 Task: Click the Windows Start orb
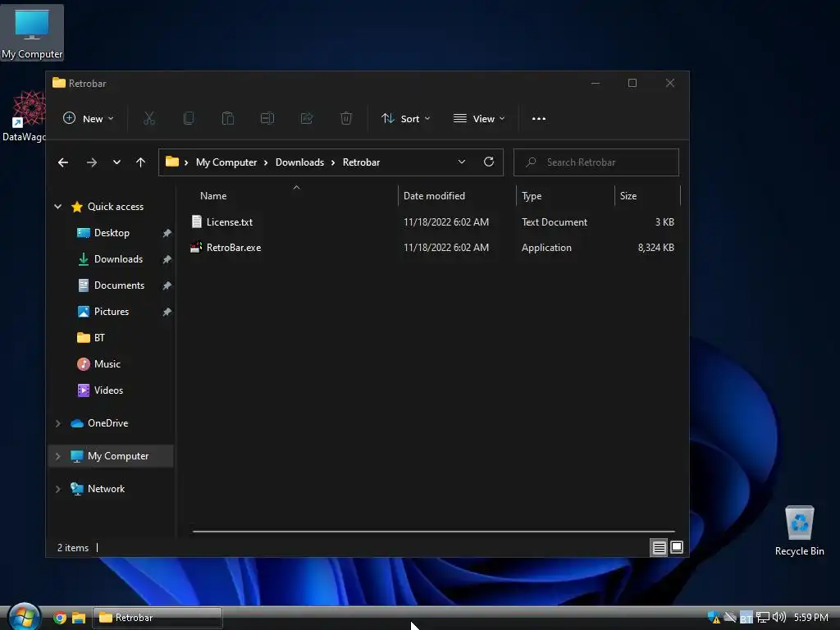(24, 617)
